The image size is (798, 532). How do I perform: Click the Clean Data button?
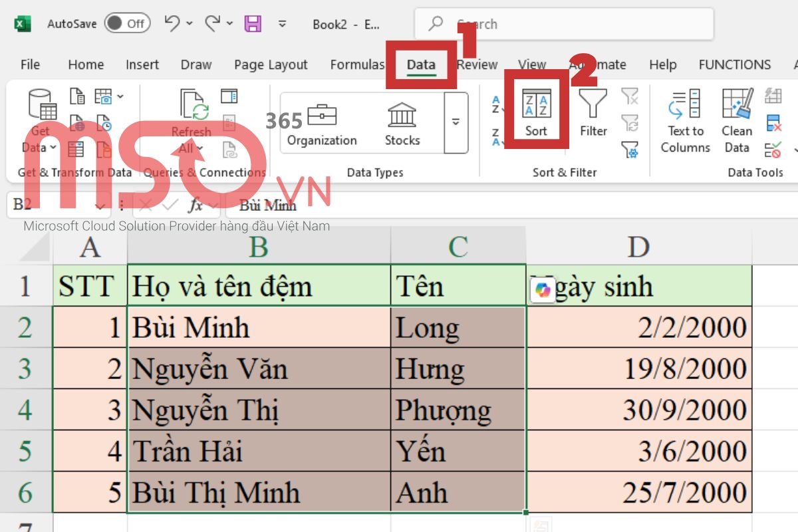pos(737,121)
